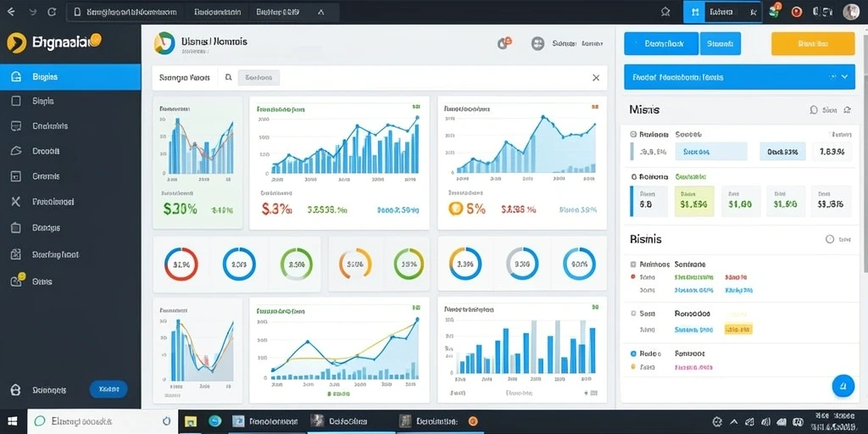This screenshot has width=868, height=434.
Task: Expand the caret at the end of browser tabs
Action: coord(320,12)
